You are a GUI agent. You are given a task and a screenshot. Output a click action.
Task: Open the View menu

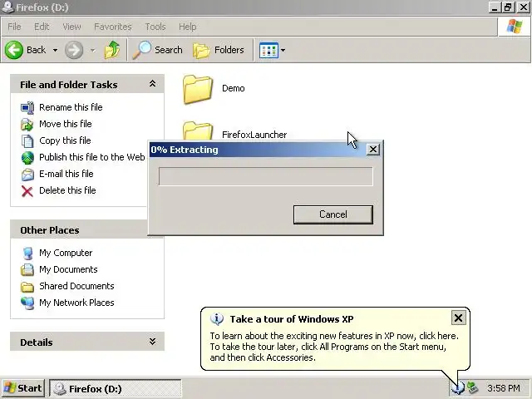[71, 27]
